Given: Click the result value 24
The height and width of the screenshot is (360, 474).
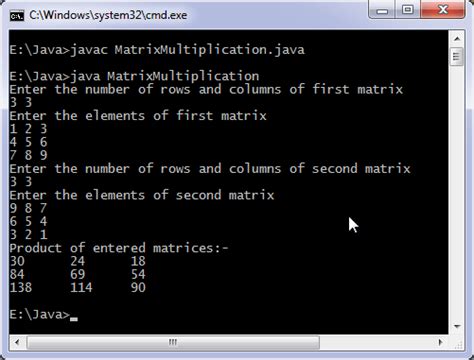Looking at the screenshot, I should 77,261.
